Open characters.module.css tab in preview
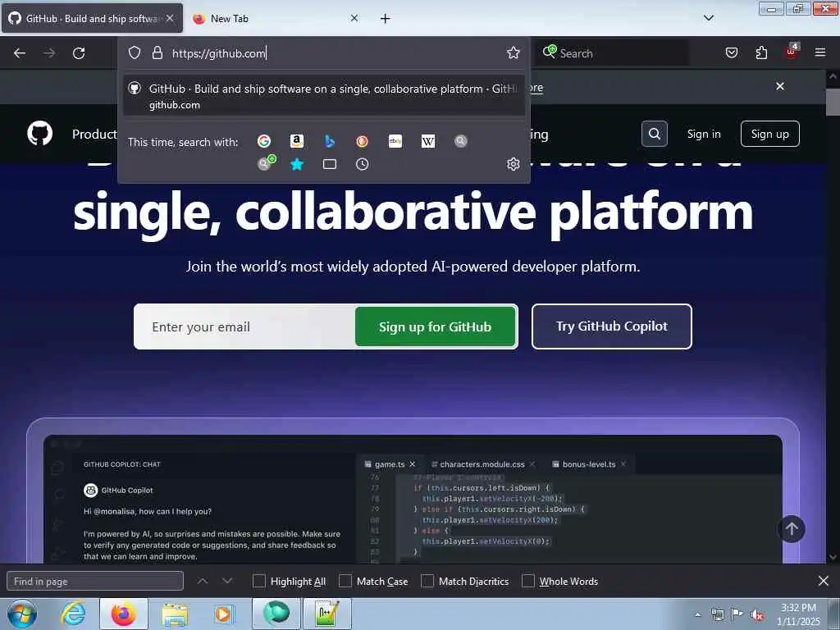The height and width of the screenshot is (630, 840). pyautogui.click(x=482, y=464)
